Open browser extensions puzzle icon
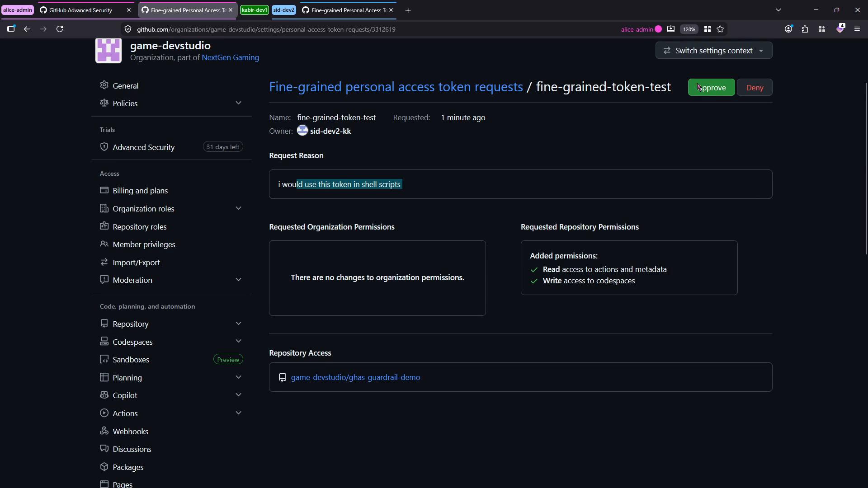This screenshot has height=488, width=868. coord(805,29)
